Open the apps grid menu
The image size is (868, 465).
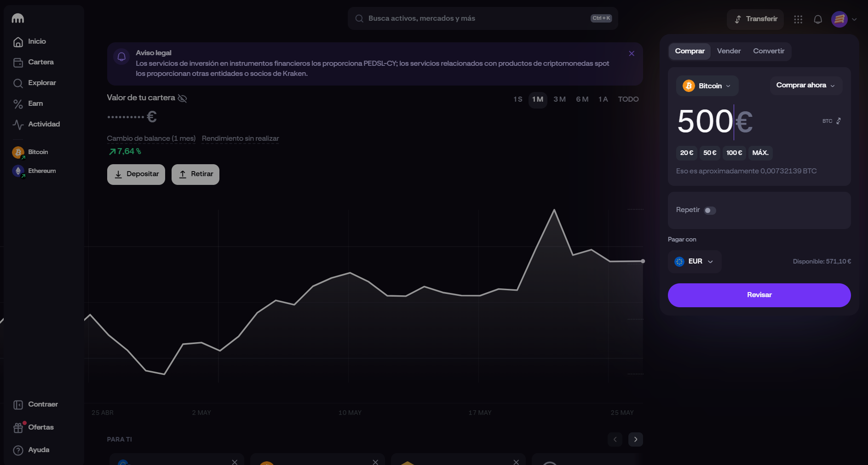click(x=798, y=19)
